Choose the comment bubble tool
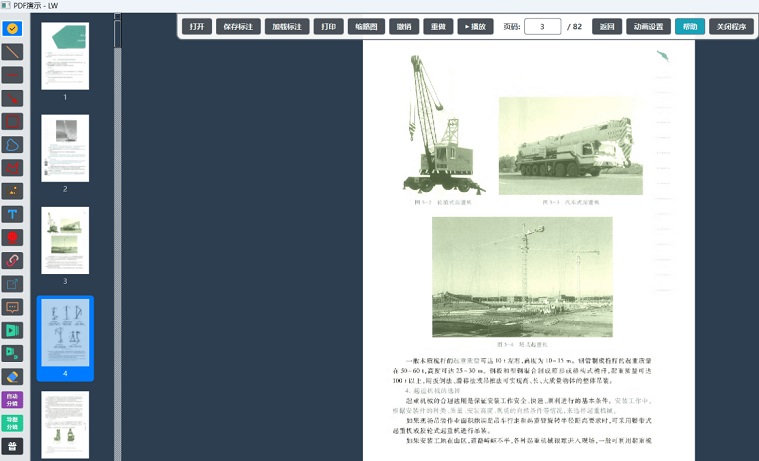 [13, 307]
